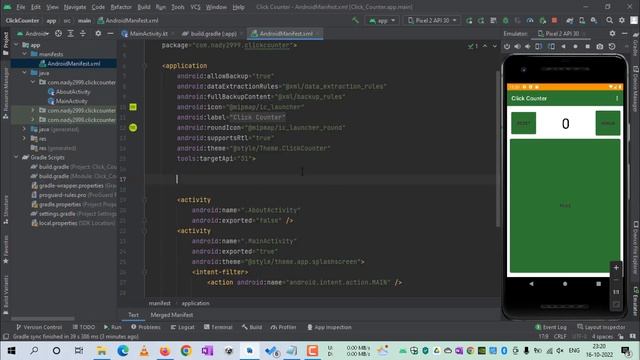This screenshot has width=640, height=360.
Task: Raise emulator volume with volume up icon
Action: [518, 47]
